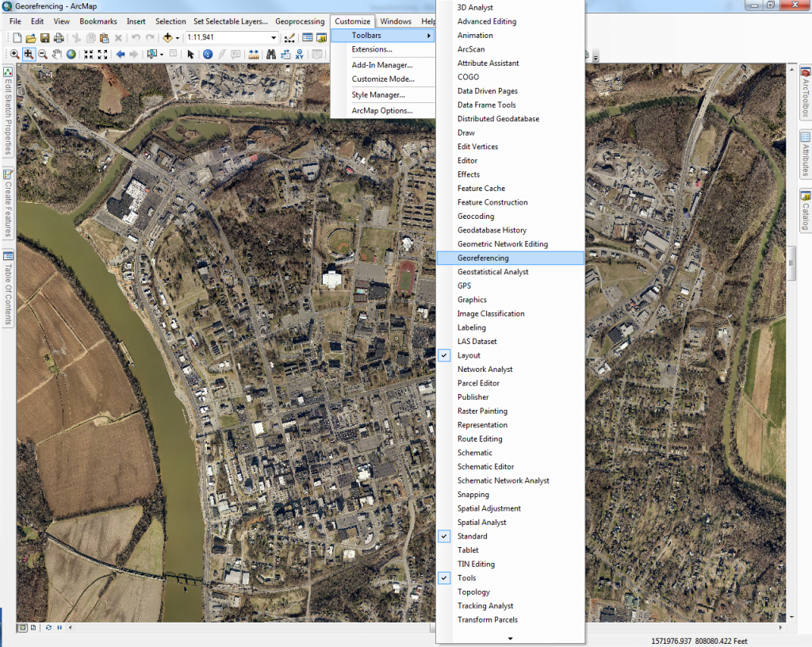Select the Measure tool
Viewport: 812px width, 647px height.
[253, 56]
